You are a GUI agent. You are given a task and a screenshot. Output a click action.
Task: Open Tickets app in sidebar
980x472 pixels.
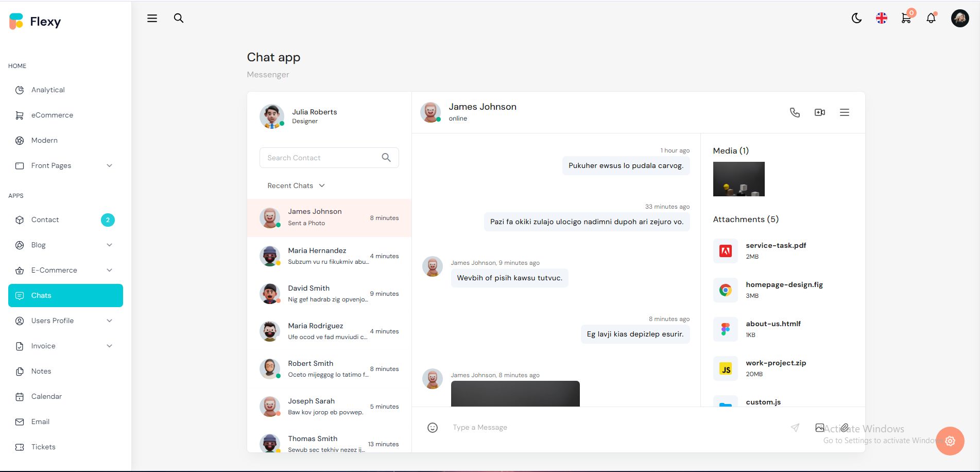coord(65,447)
